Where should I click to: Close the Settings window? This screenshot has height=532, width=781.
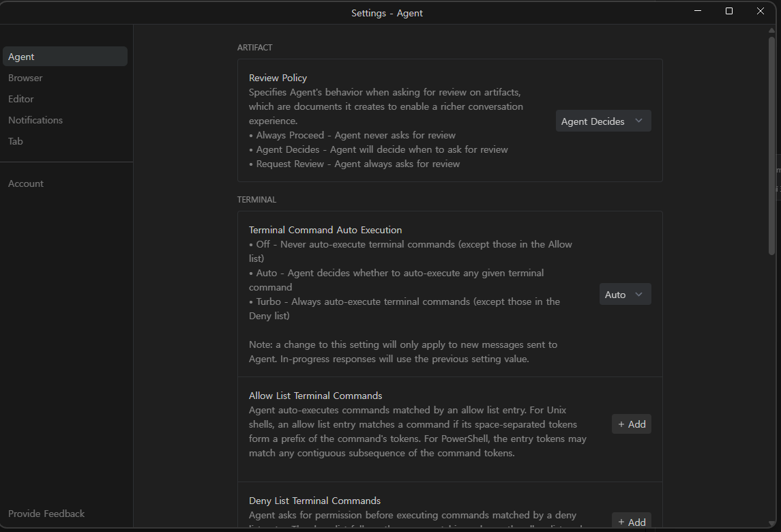[761, 11]
